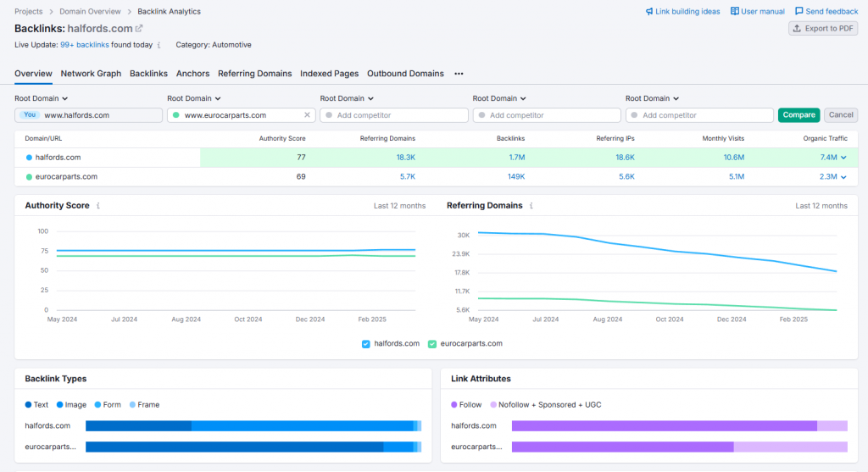The height and width of the screenshot is (472, 868).
Task: Expand eurocarparts.com Organic Traffic chevron
Action: pos(844,177)
